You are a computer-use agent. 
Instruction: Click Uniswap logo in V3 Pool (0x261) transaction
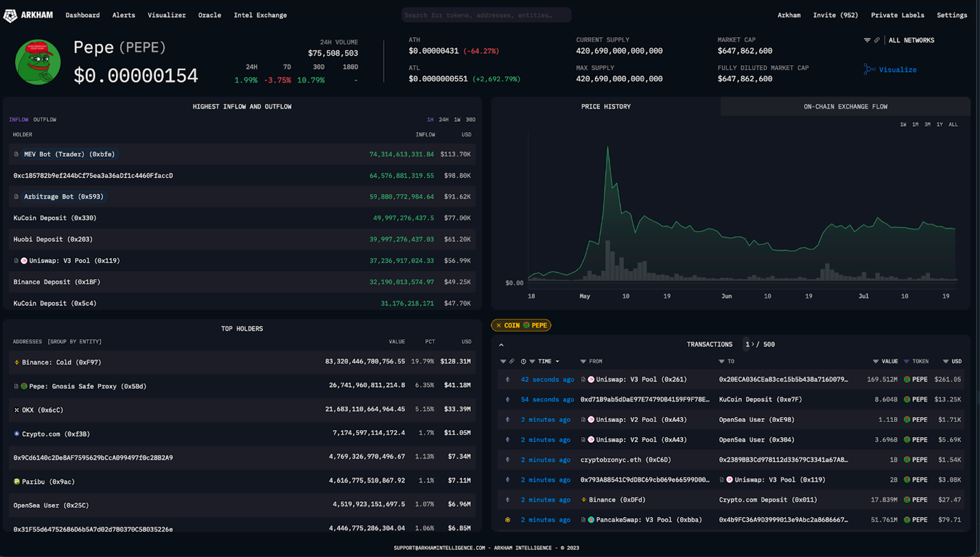[591, 380]
